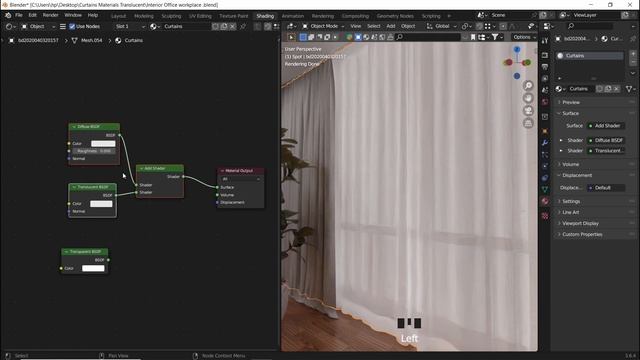
Task: Adjust the Diffuse BSDF Roughness slider
Action: click(x=94, y=151)
